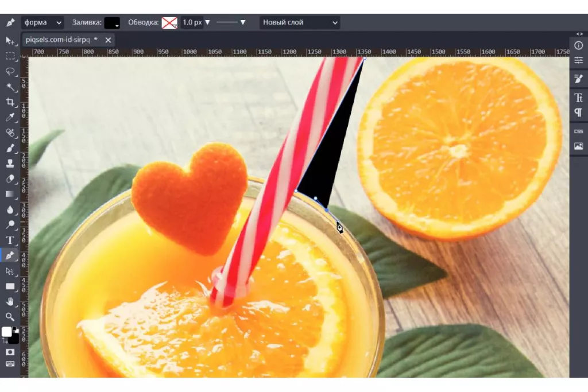Activate the Clone Stamp tool
Image resolution: width=588 pixels, height=392 pixels.
(10, 164)
